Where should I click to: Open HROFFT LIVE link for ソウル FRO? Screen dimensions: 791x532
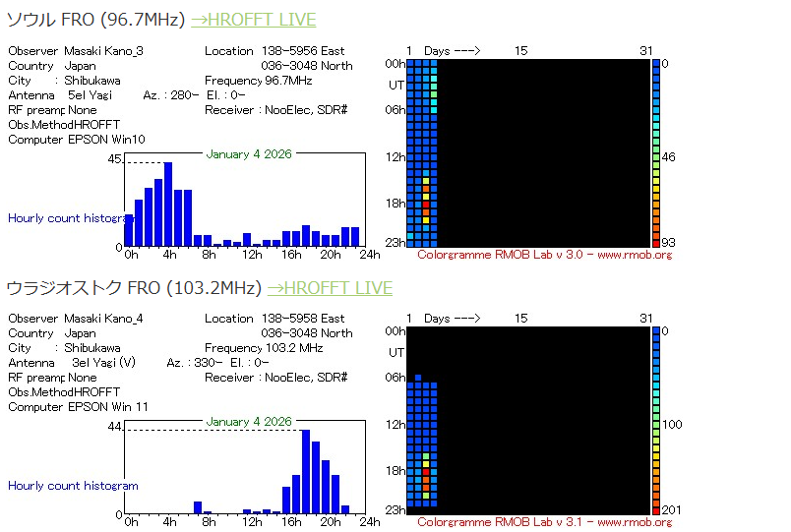click(x=253, y=20)
